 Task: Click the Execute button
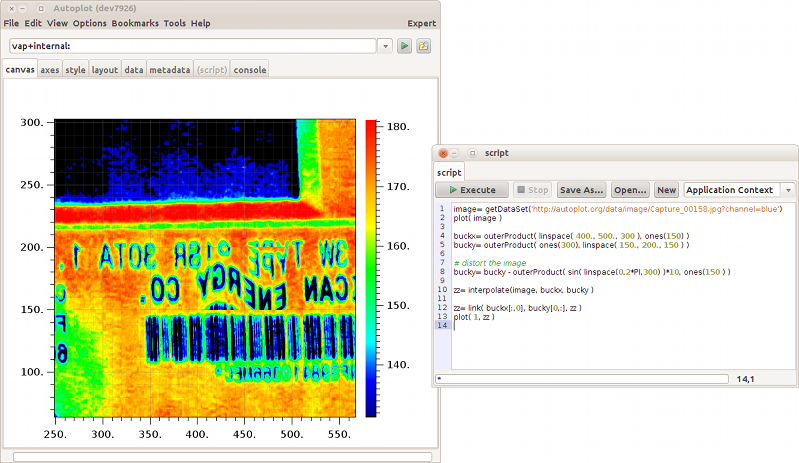472,190
